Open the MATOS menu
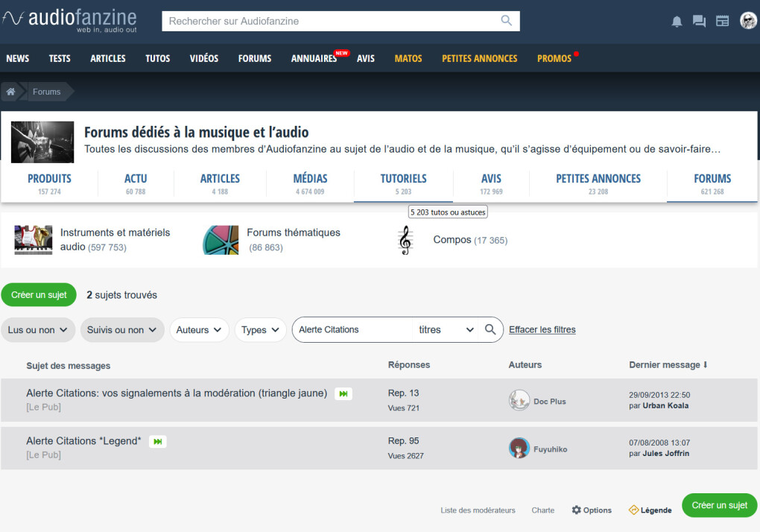760x532 pixels. tap(408, 59)
